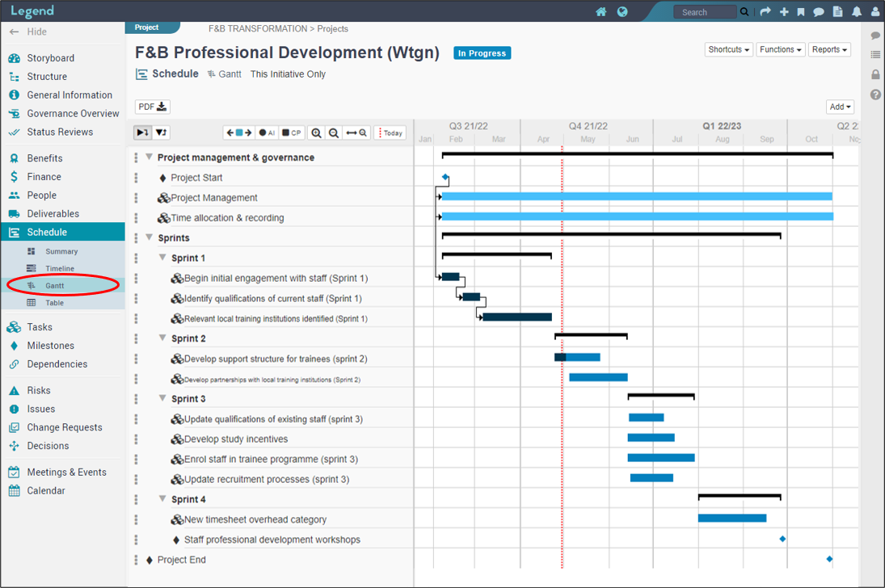Click the In Progress status badge
This screenshot has width=885, height=588.
tap(482, 53)
